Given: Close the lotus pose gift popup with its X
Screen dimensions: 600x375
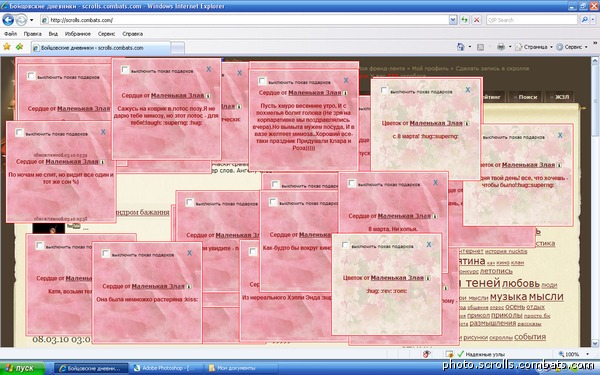Looking at the screenshot, I should [209, 69].
